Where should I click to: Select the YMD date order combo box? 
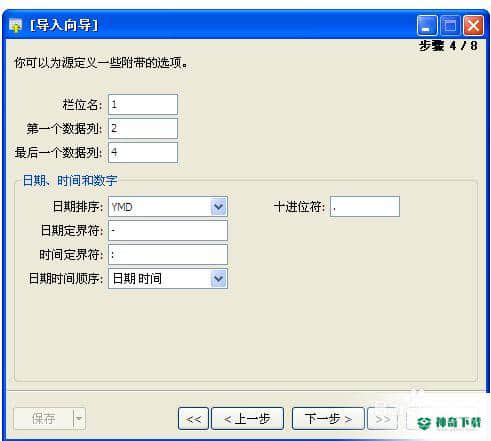[168, 207]
